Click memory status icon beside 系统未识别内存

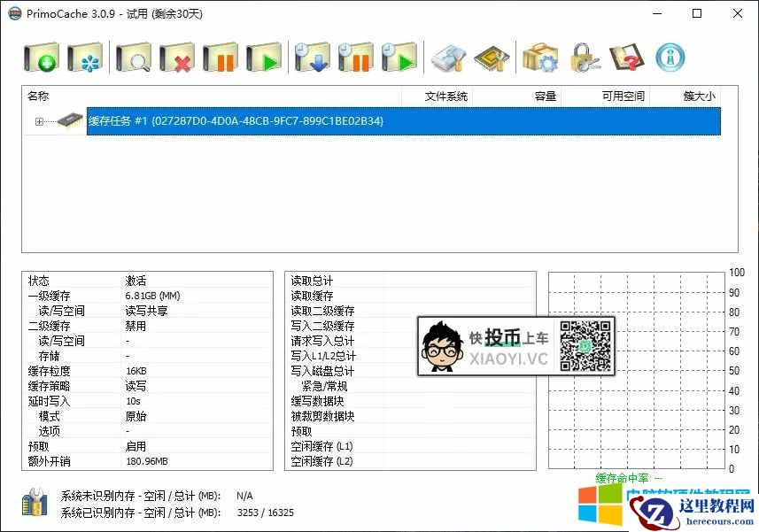pos(35,502)
